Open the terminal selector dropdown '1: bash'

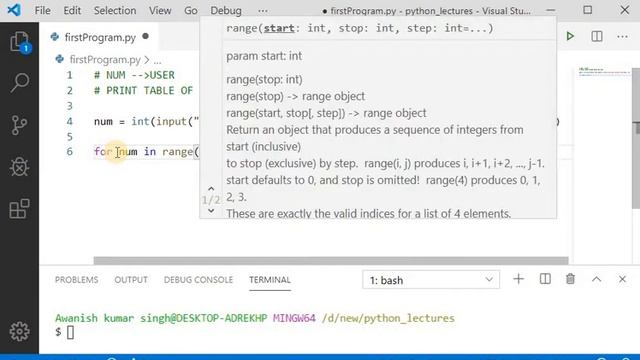coord(431,280)
